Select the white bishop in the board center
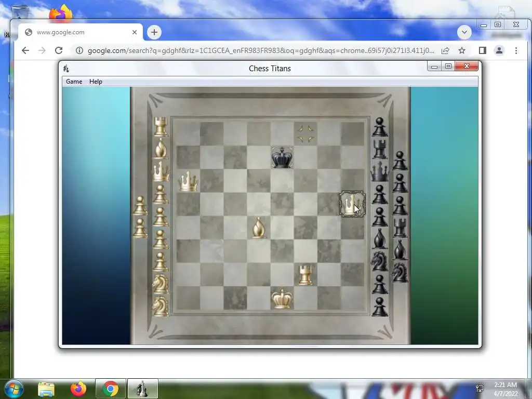The height and width of the screenshot is (399, 532). pyautogui.click(x=259, y=228)
